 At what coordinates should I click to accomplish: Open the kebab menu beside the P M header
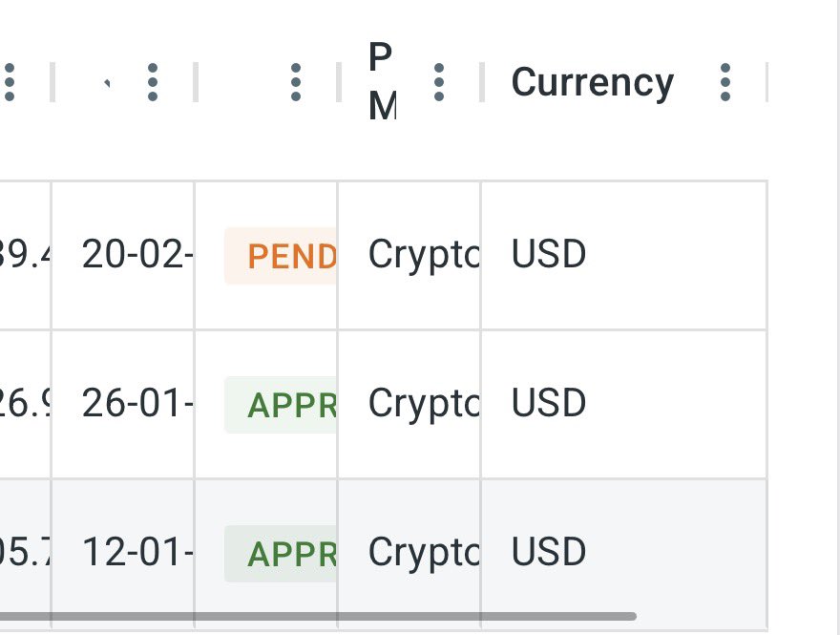tap(439, 83)
